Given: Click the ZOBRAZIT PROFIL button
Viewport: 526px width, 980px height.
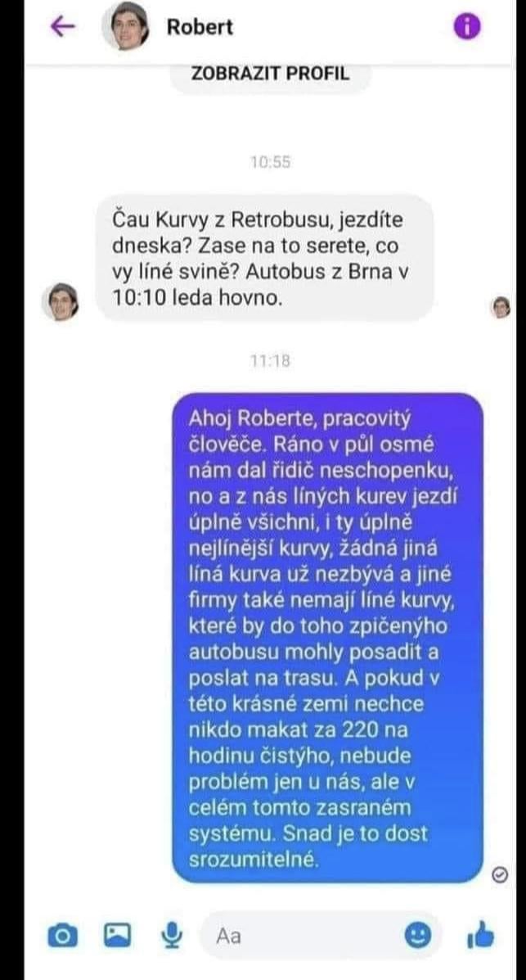Looking at the screenshot, I should [271, 74].
